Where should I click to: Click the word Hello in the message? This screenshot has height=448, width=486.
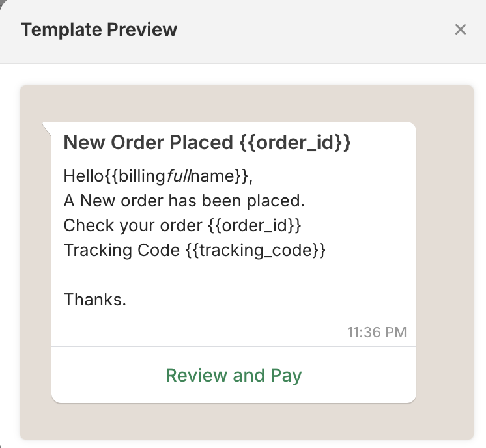tap(83, 176)
